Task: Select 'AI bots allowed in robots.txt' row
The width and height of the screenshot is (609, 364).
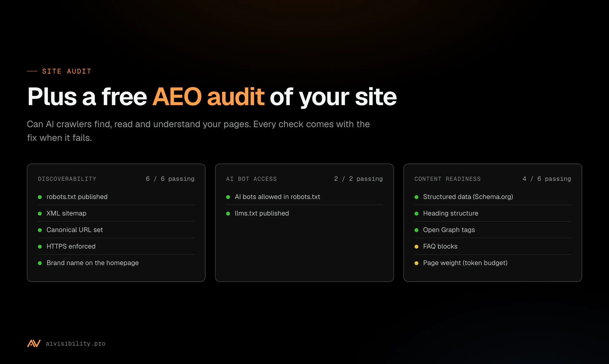Action: click(304, 197)
